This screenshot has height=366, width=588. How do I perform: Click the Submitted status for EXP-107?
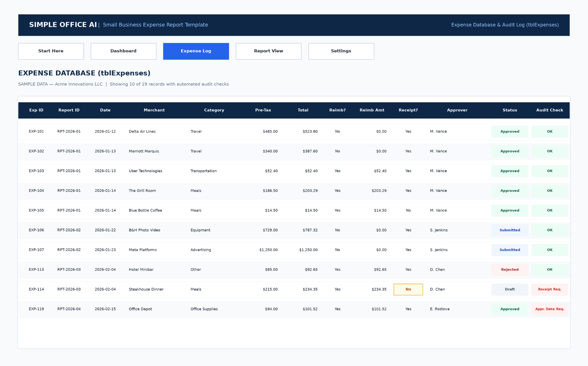510,250
